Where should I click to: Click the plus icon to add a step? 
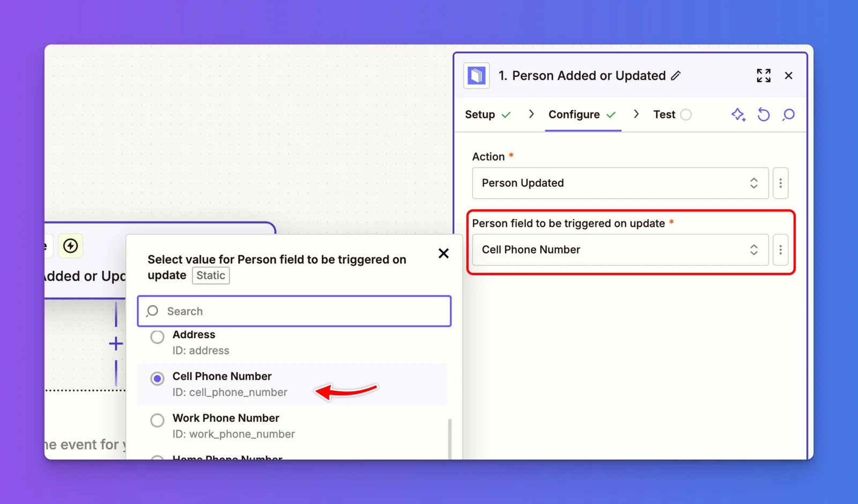tap(116, 344)
